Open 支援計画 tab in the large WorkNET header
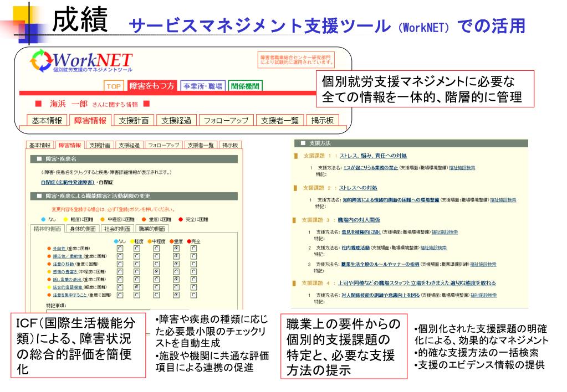 point(134,120)
